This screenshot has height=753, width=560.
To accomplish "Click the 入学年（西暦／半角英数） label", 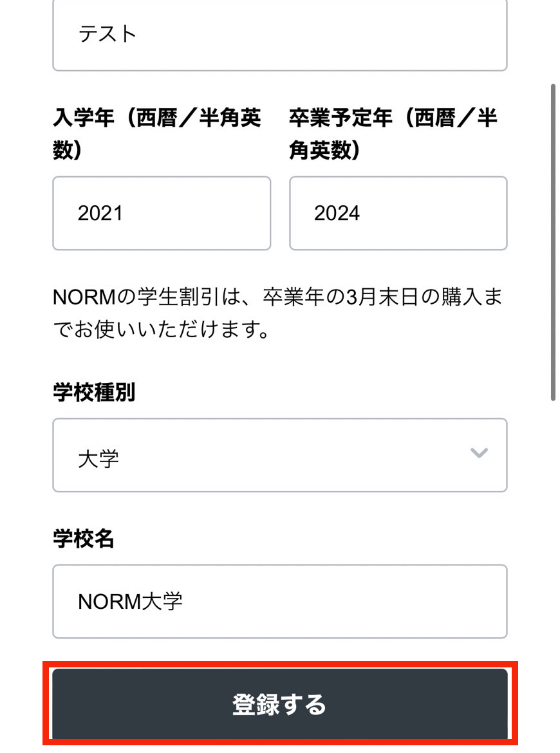I will [x=157, y=134].
